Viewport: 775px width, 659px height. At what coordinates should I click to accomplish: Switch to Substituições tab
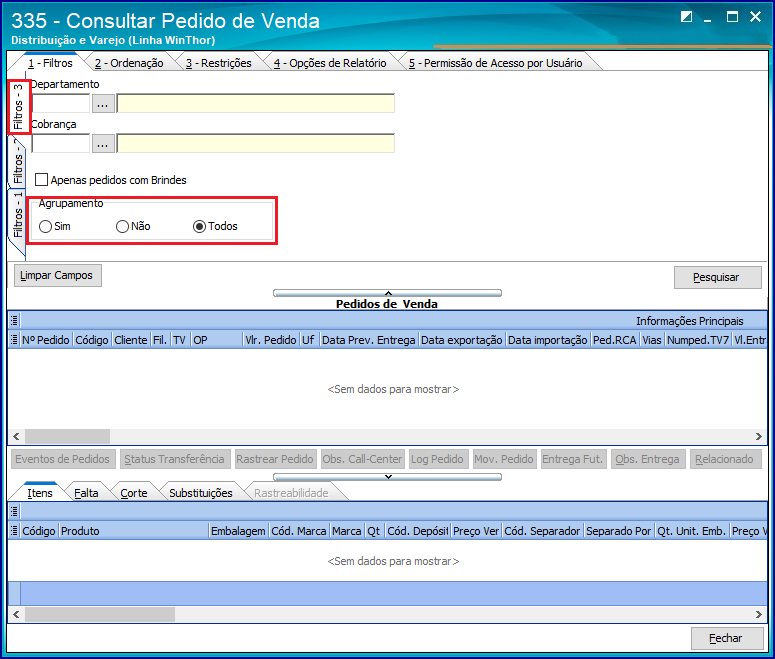[x=201, y=493]
